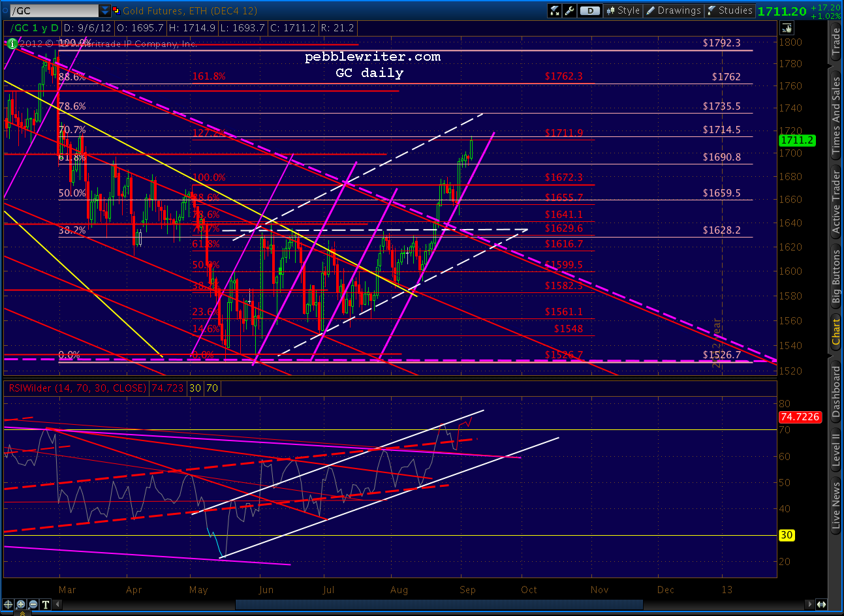The width and height of the screenshot is (844, 616).
Task: Click the red $1762.3 level label
Action: pyautogui.click(x=564, y=76)
